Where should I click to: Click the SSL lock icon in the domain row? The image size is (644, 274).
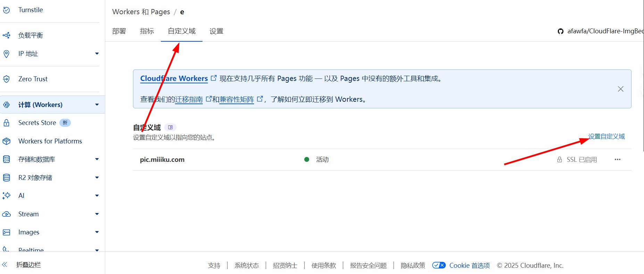pyautogui.click(x=560, y=159)
